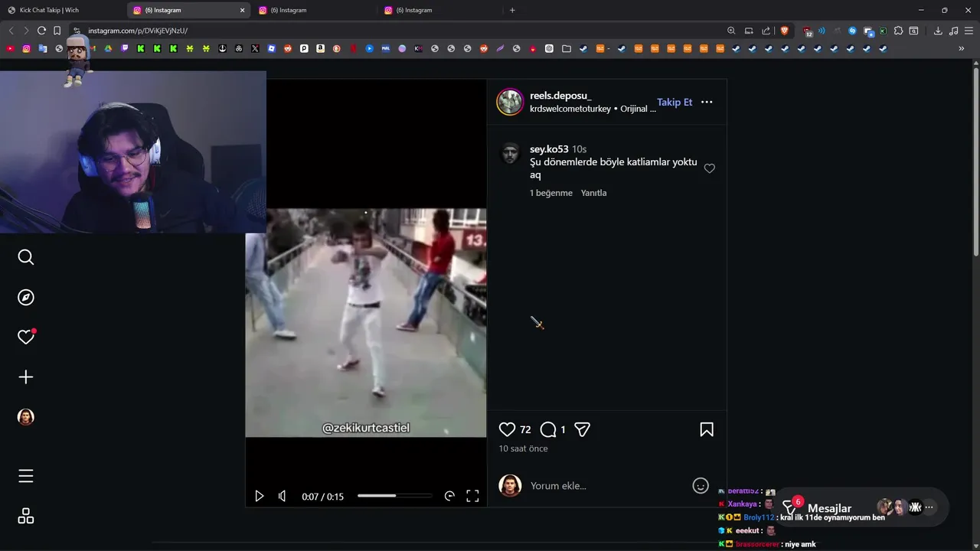Click the create new post plus icon

(26, 377)
